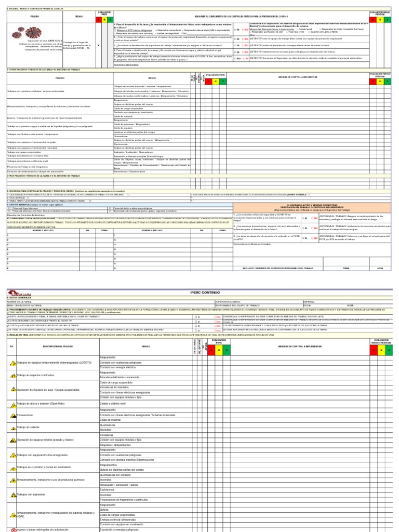Click the 'Volcaduras en maniobra' risk cell

coord(146,388)
